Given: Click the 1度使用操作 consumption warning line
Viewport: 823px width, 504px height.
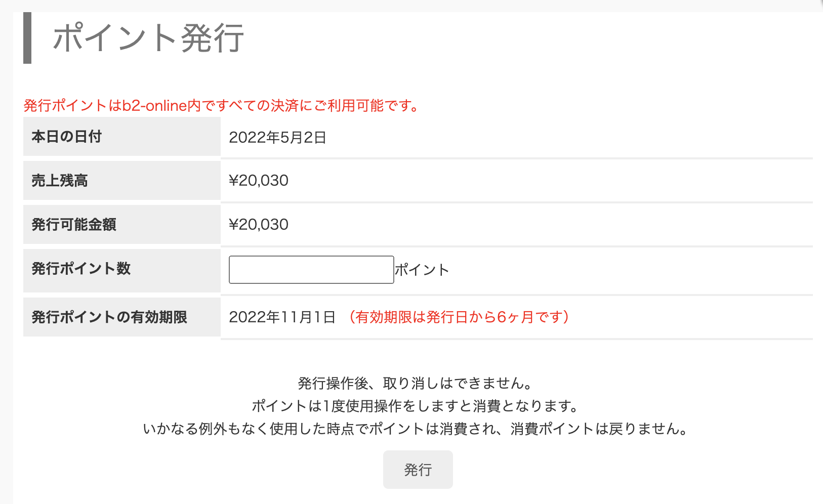Looking at the screenshot, I should (415, 406).
